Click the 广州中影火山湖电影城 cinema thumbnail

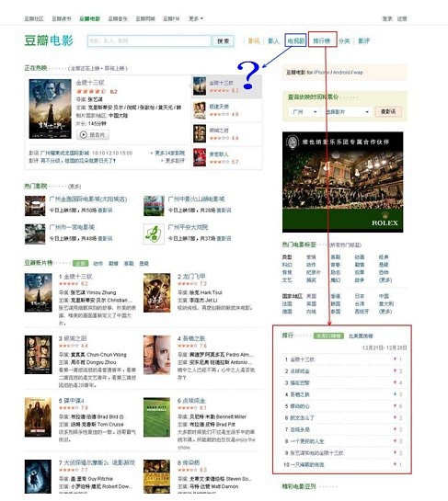[154, 206]
